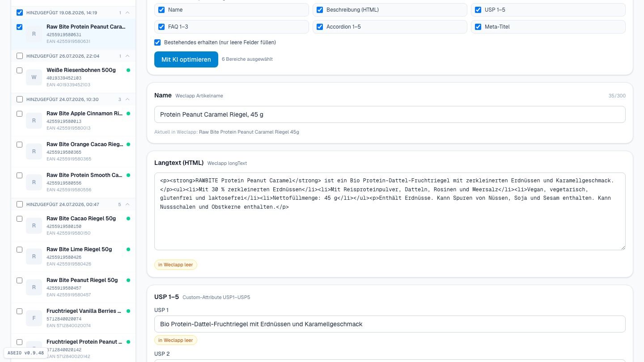Open Fruchtriegel Vanilla Berries item

(73, 318)
